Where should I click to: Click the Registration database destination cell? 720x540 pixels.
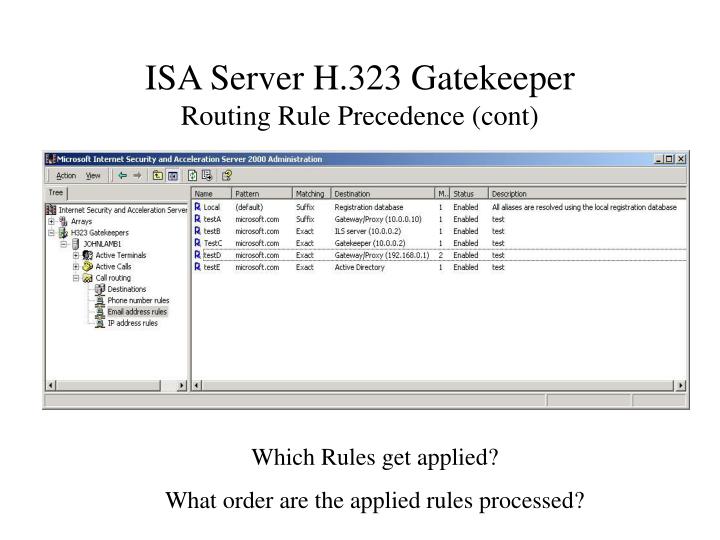(x=368, y=207)
